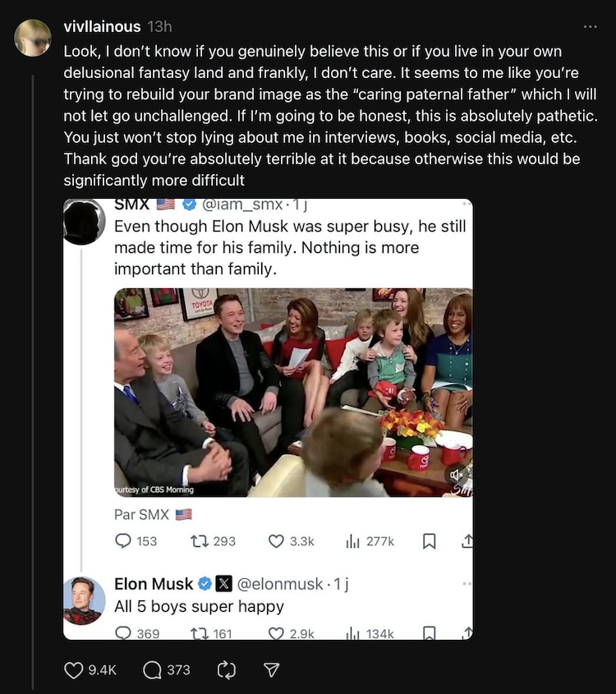616x694 pixels.
Task: Open Elon Musk's profile avatar
Action: point(84,600)
